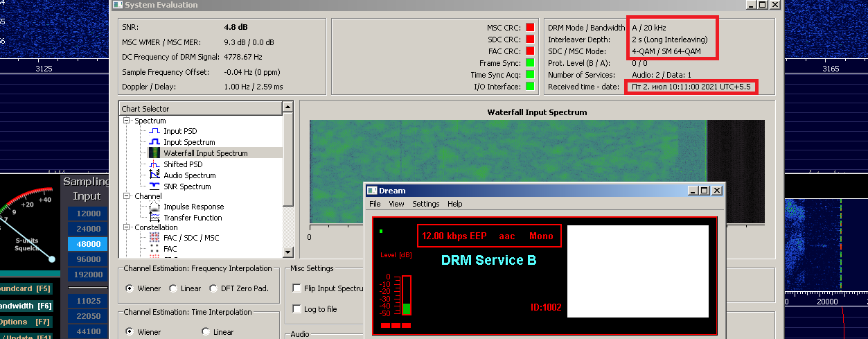Click the FAC CRC red indicator
The width and height of the screenshot is (868, 339).
click(x=530, y=51)
